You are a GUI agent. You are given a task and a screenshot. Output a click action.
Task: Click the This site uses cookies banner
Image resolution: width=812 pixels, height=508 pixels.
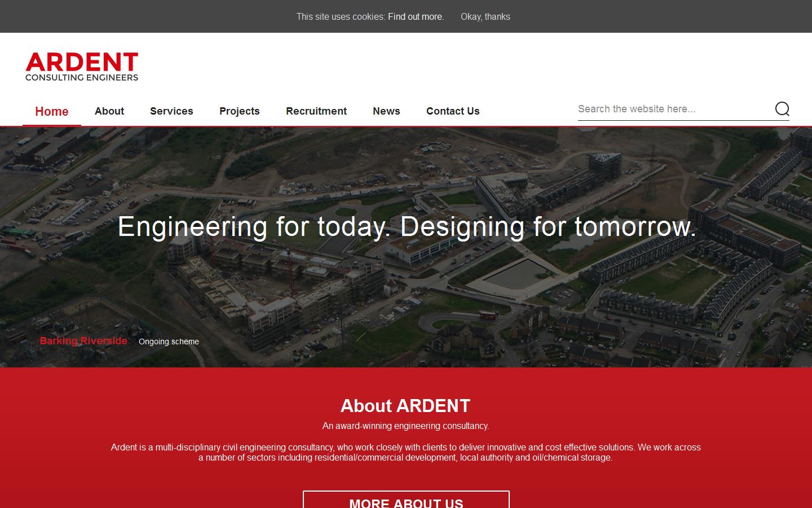tap(341, 16)
